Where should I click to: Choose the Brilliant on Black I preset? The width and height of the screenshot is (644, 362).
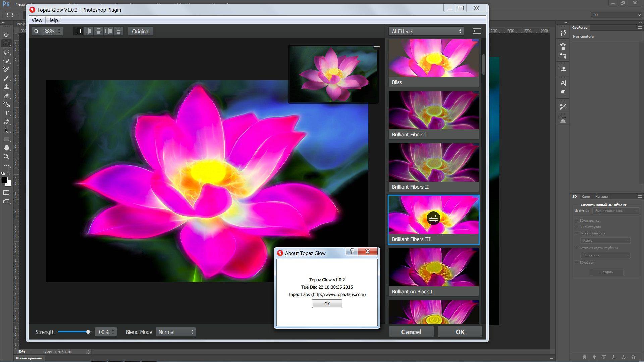[433, 272]
